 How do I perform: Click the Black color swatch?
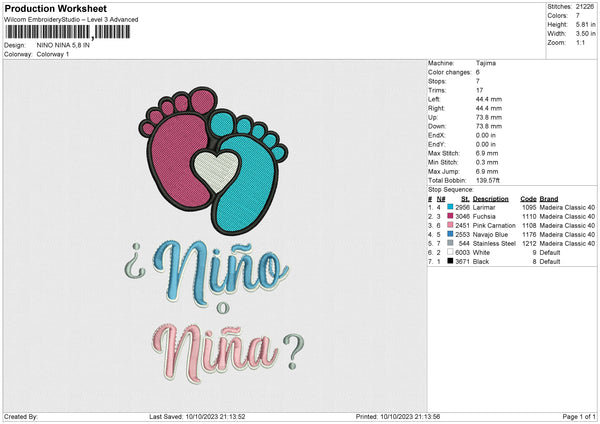[450, 261]
